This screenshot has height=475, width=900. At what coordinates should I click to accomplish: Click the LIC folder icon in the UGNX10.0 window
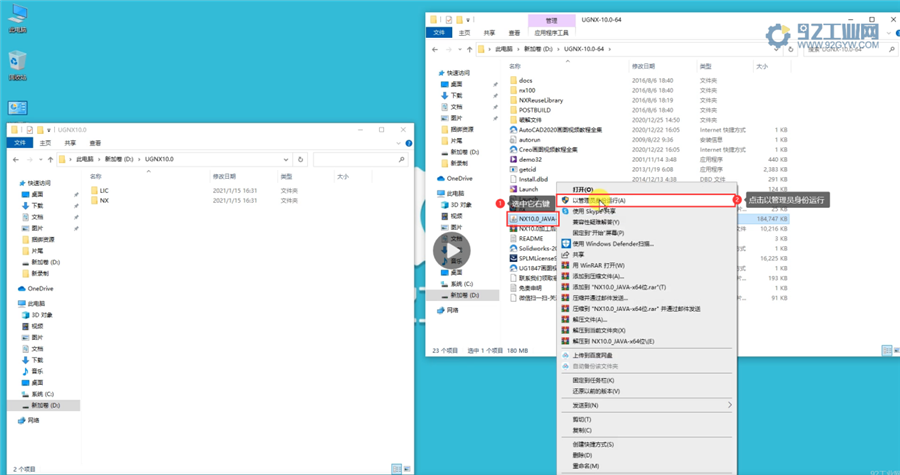(94, 190)
